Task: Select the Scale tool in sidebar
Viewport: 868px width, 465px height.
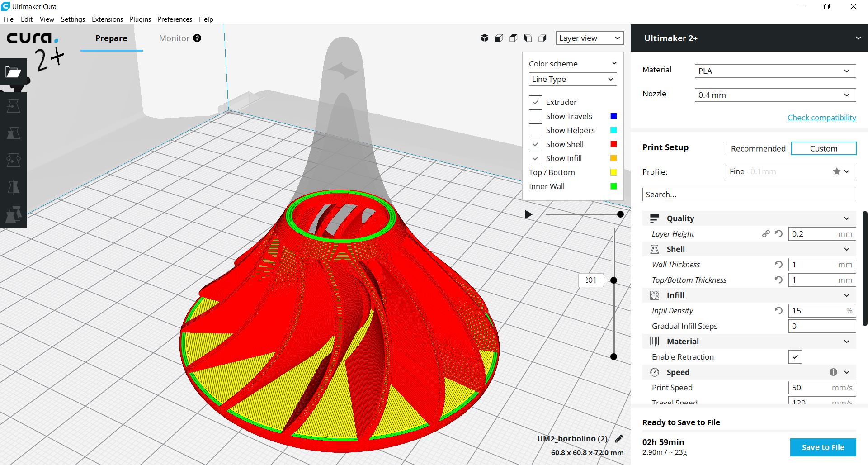Action: [x=14, y=133]
